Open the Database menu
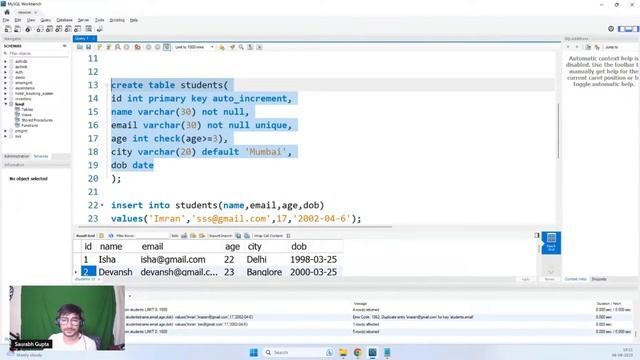The width and height of the screenshot is (640, 360). (x=64, y=20)
